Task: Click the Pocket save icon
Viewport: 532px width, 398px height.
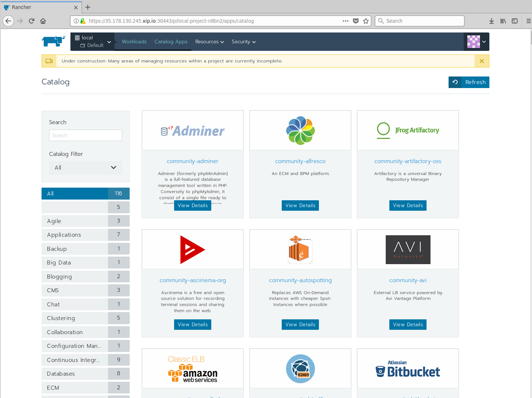Action: (x=356, y=21)
